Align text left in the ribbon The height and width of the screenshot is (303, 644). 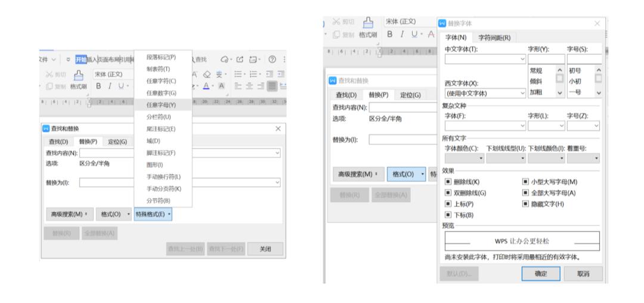[238, 86]
